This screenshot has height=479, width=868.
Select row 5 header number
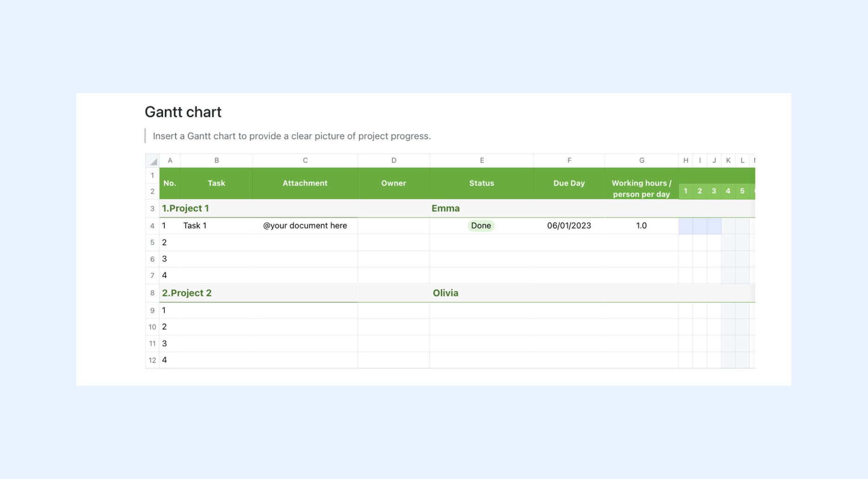point(152,243)
